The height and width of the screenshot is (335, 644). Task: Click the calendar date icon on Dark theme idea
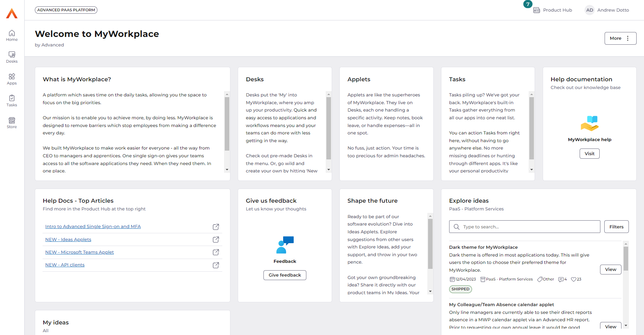click(452, 279)
